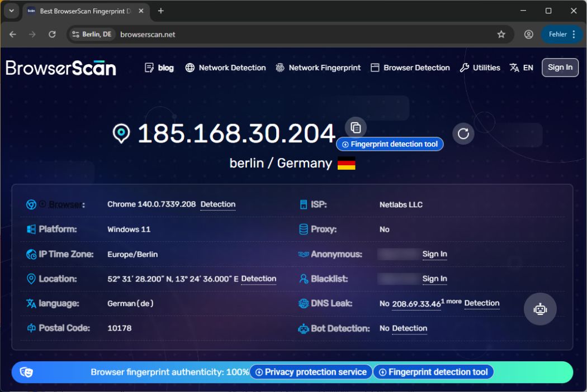Click the location pin icon beside the IP

[x=121, y=133]
